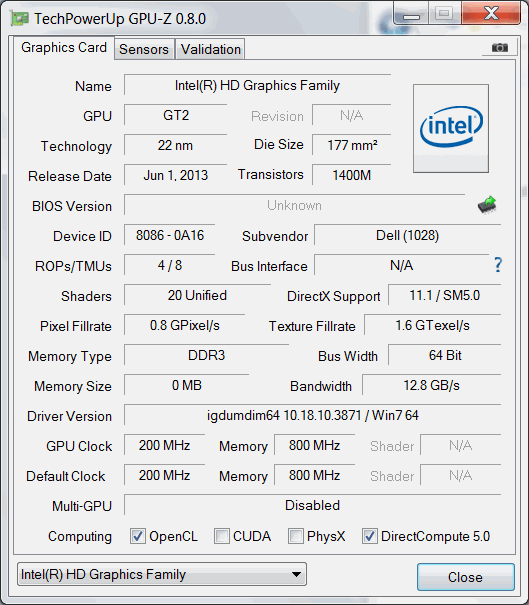This screenshot has width=529, height=605.
Task: Toggle the CUDA checkbox
Action: point(221,536)
